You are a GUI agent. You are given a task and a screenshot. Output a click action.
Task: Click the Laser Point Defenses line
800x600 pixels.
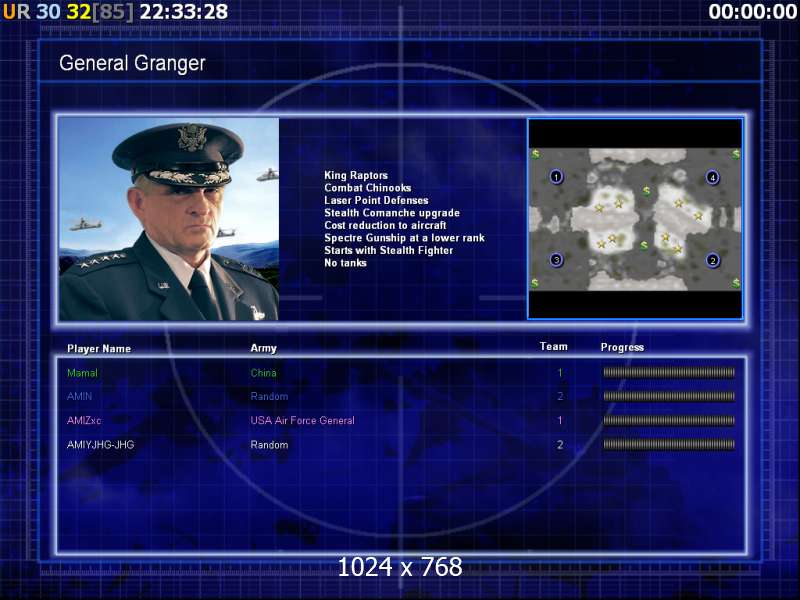[x=376, y=201]
